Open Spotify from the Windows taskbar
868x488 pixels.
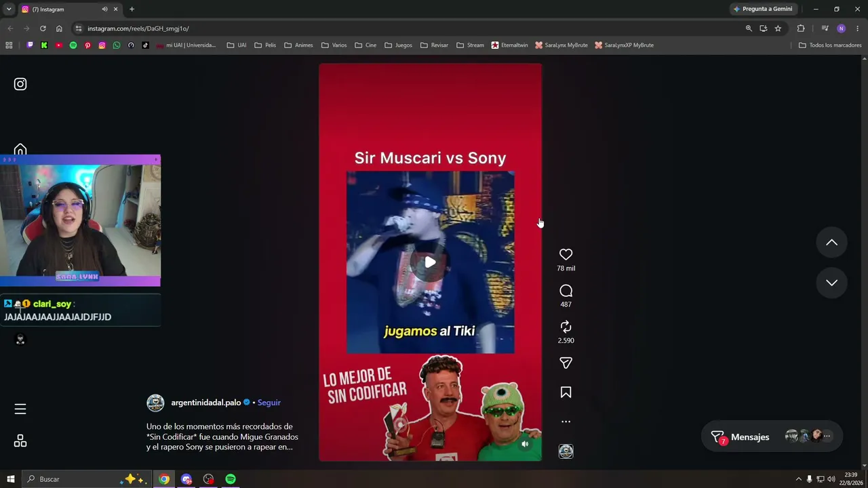[x=231, y=479]
